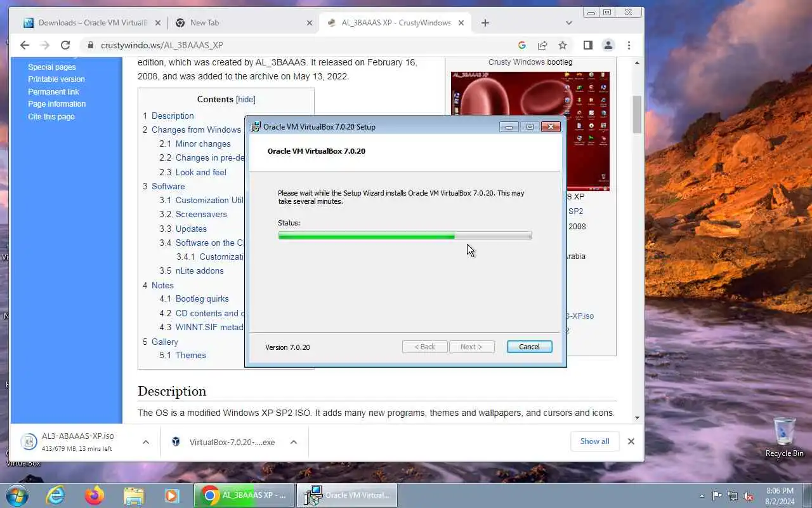Jump to 4 Notes section
The height and width of the screenshot is (508, 812).
point(158,285)
